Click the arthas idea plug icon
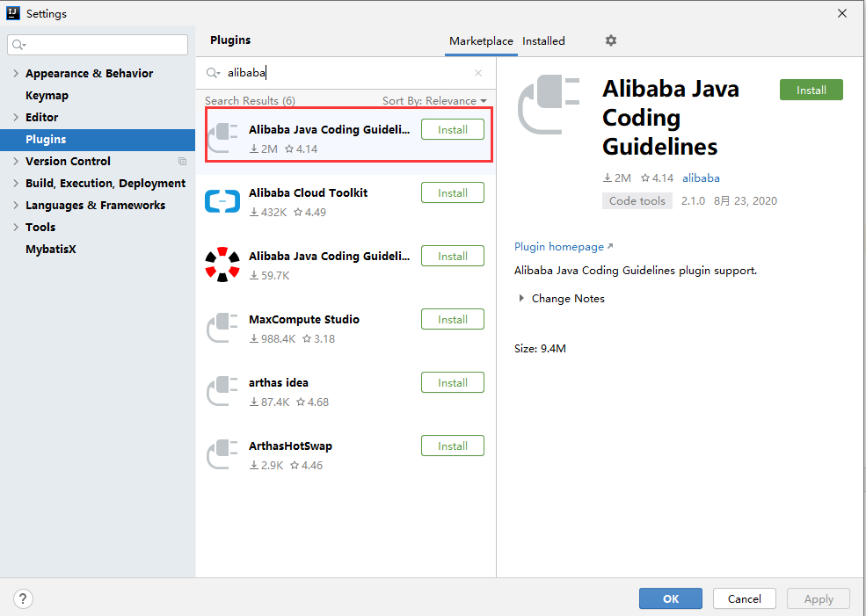This screenshot has width=866, height=616. (222, 391)
